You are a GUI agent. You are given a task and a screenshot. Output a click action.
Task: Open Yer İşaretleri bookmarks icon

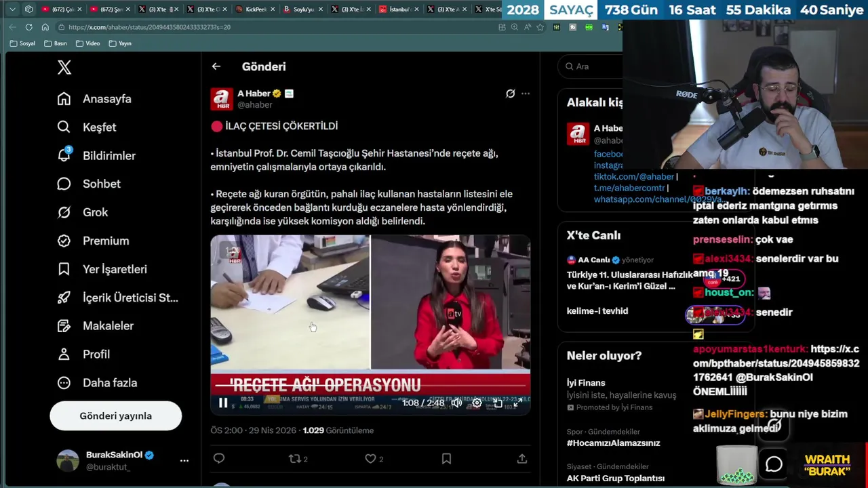[64, 269]
